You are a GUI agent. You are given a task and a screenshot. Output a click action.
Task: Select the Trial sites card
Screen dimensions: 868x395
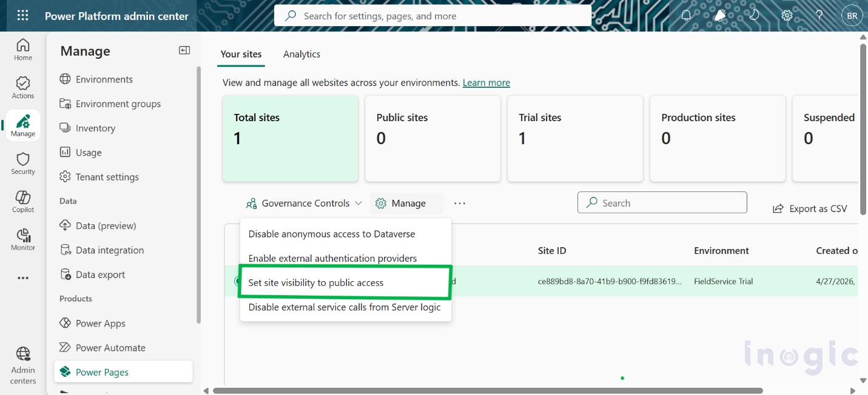point(575,138)
